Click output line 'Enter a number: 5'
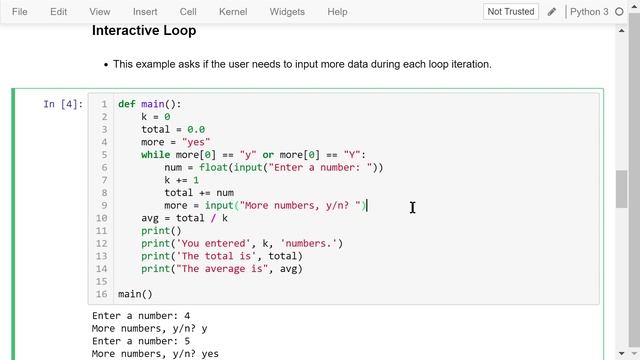This screenshot has height=360, width=640. [141, 341]
